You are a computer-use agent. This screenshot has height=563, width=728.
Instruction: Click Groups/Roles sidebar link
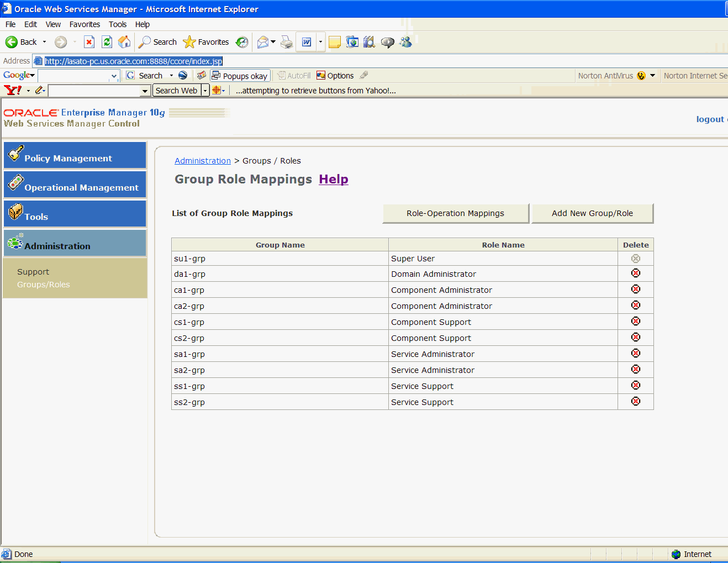coord(44,285)
